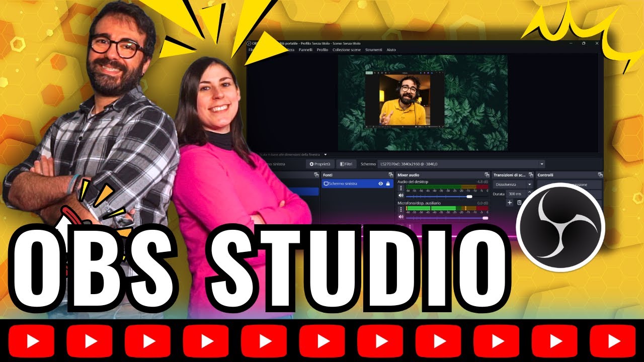Screen dimensions: 644x362
Task: Undock the Mixer audio panel via float icon
Action: 487,175
